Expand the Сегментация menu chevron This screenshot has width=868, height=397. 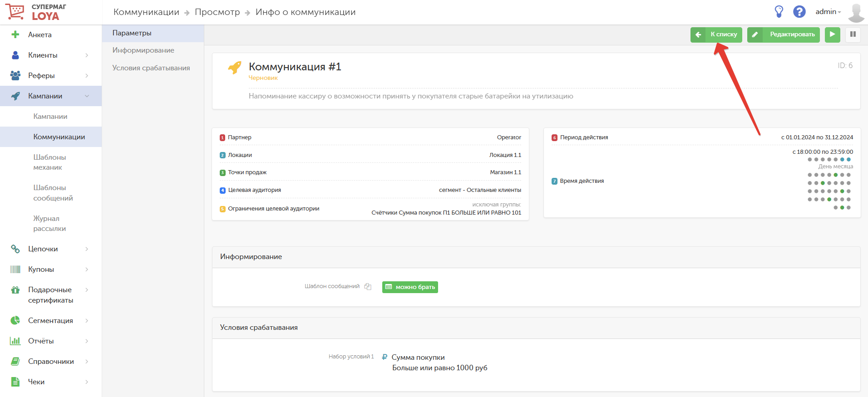pyautogui.click(x=87, y=320)
